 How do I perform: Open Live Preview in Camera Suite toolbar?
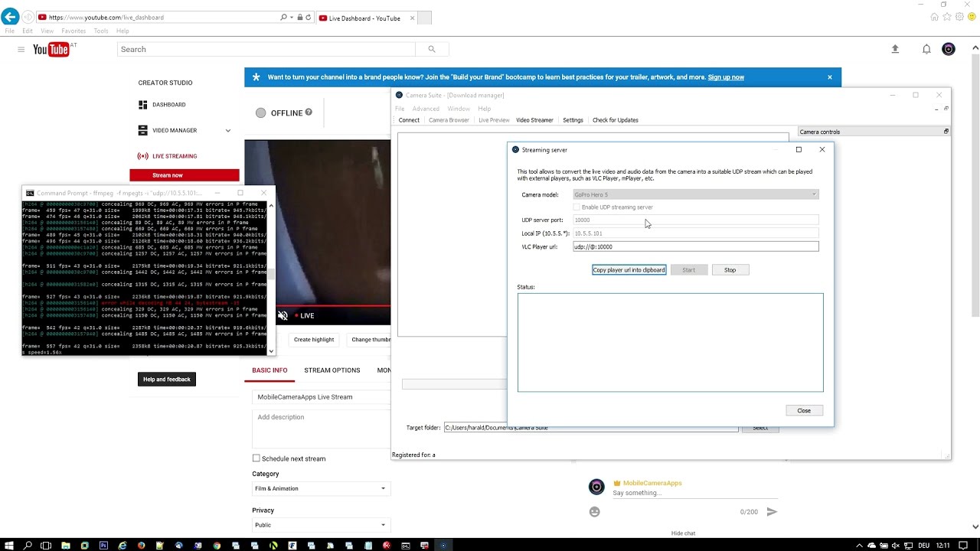[494, 120]
